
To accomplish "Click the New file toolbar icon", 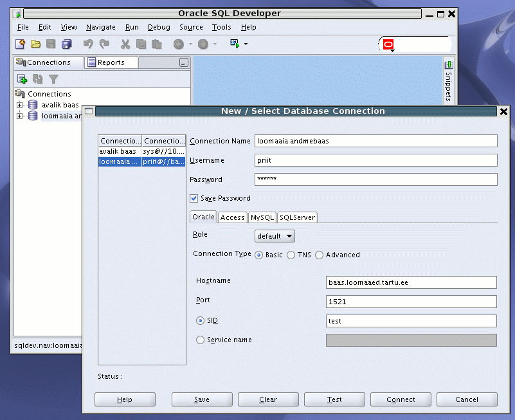I will (21, 44).
